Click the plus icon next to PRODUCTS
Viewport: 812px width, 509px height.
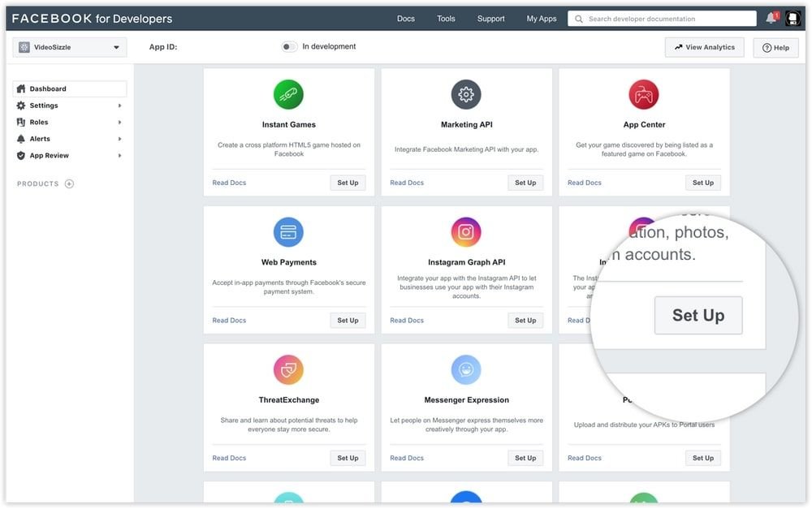click(69, 183)
